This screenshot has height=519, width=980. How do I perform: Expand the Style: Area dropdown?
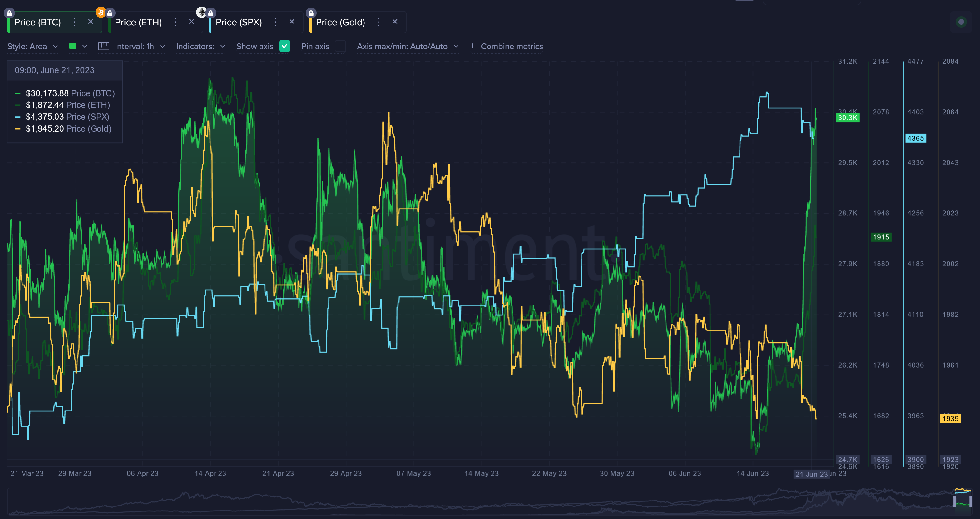(33, 47)
